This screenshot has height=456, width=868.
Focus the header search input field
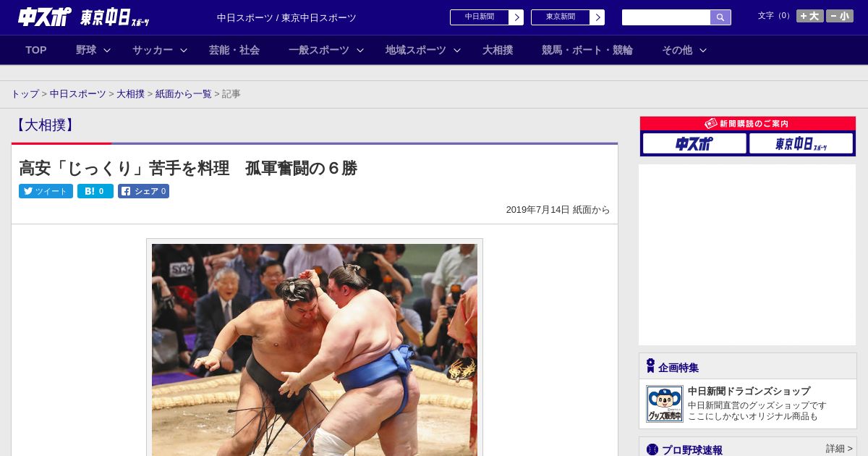(x=666, y=17)
